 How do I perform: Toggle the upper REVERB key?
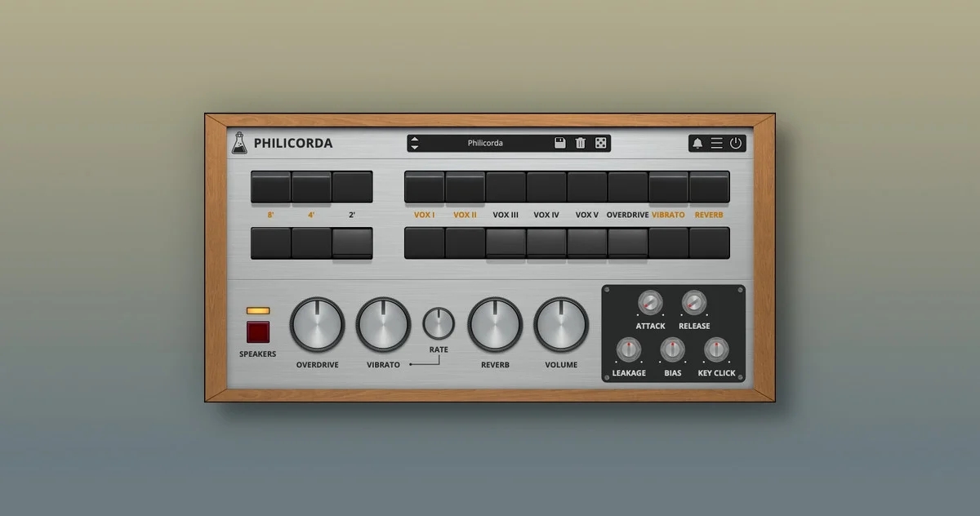709,187
